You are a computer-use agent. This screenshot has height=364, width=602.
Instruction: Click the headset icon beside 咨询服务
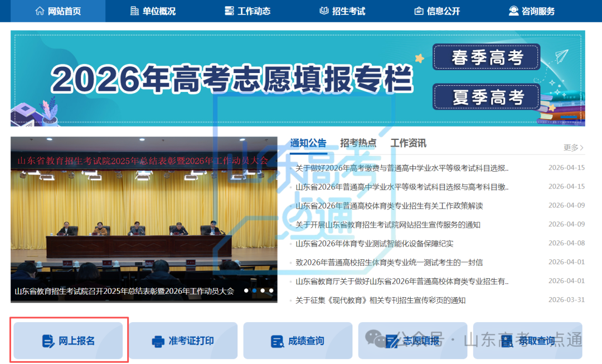513,11
